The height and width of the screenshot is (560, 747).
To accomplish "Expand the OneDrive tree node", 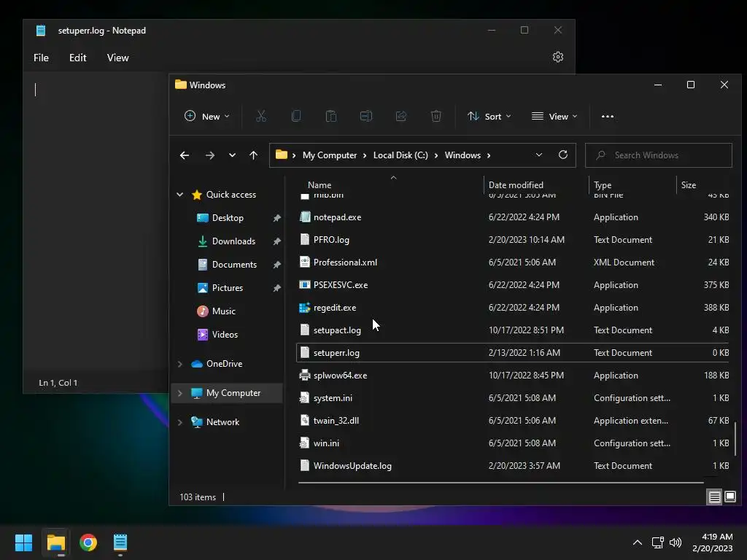I will 180,364.
